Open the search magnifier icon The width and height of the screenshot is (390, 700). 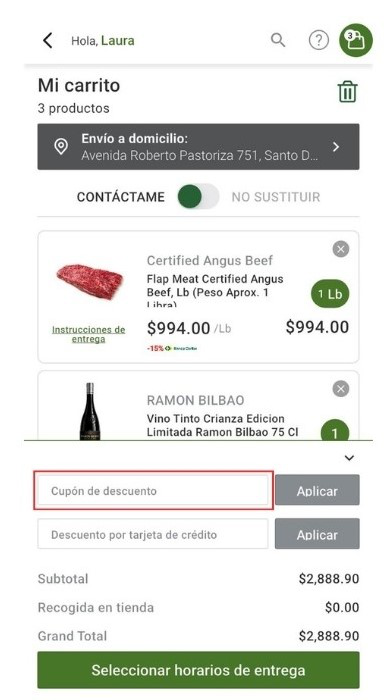(x=278, y=40)
